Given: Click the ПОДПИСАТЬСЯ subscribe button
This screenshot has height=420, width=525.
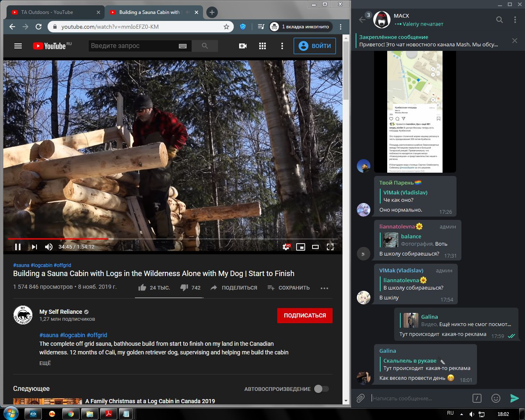Looking at the screenshot, I should [x=305, y=315].
